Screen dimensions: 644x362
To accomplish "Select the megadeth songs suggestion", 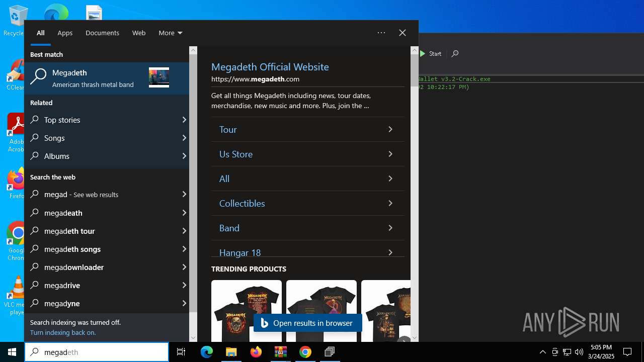I will click(107, 249).
